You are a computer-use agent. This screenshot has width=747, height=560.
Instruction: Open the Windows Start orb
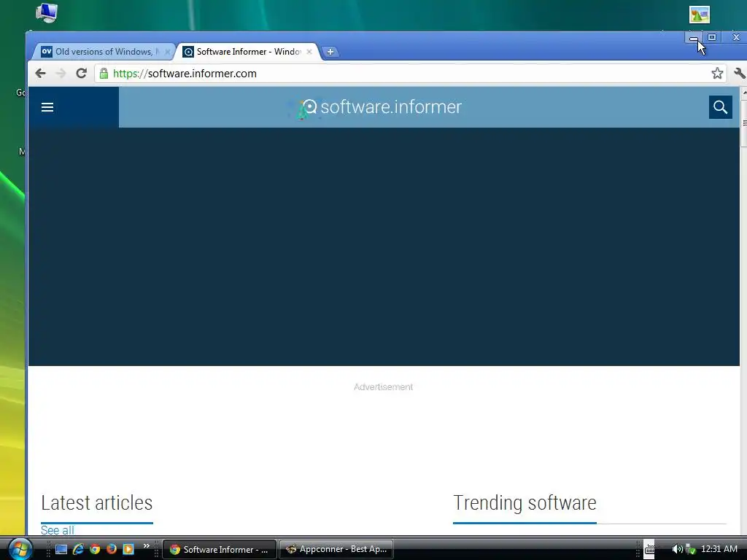coord(20,548)
